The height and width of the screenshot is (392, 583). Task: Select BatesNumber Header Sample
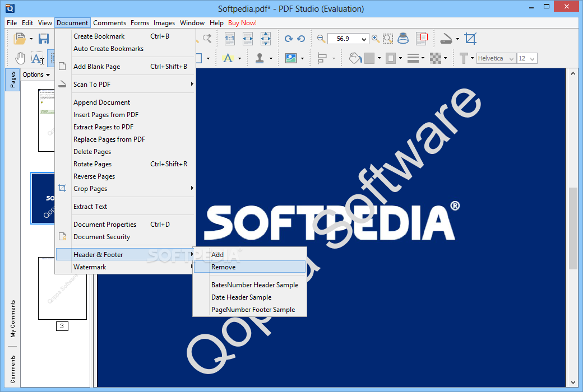[x=249, y=285]
